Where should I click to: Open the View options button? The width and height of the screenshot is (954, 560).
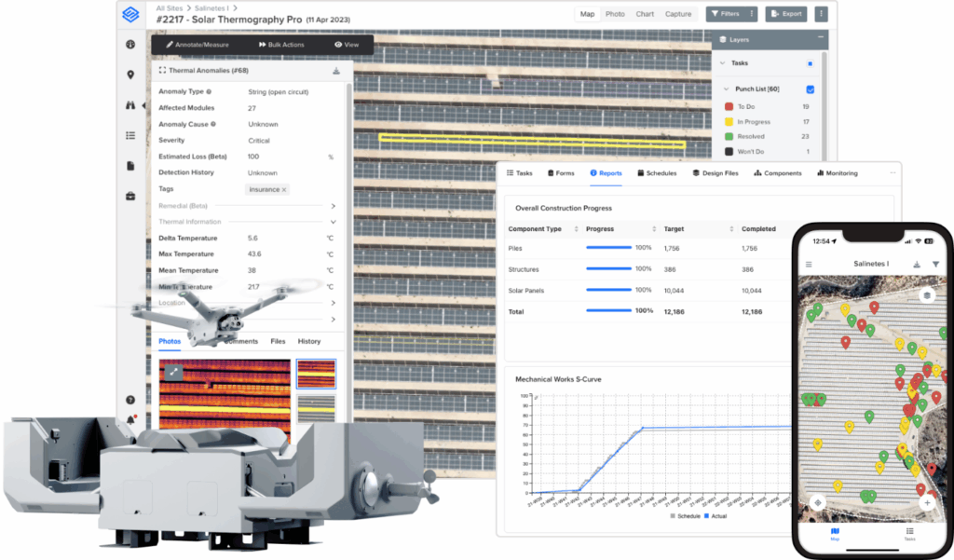point(347,45)
